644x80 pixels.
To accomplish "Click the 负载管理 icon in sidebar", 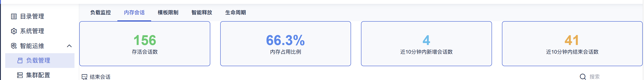I will [20, 61].
